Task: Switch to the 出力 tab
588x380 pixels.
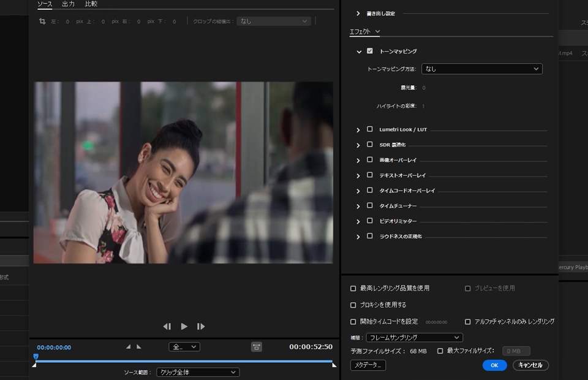Action: tap(68, 4)
